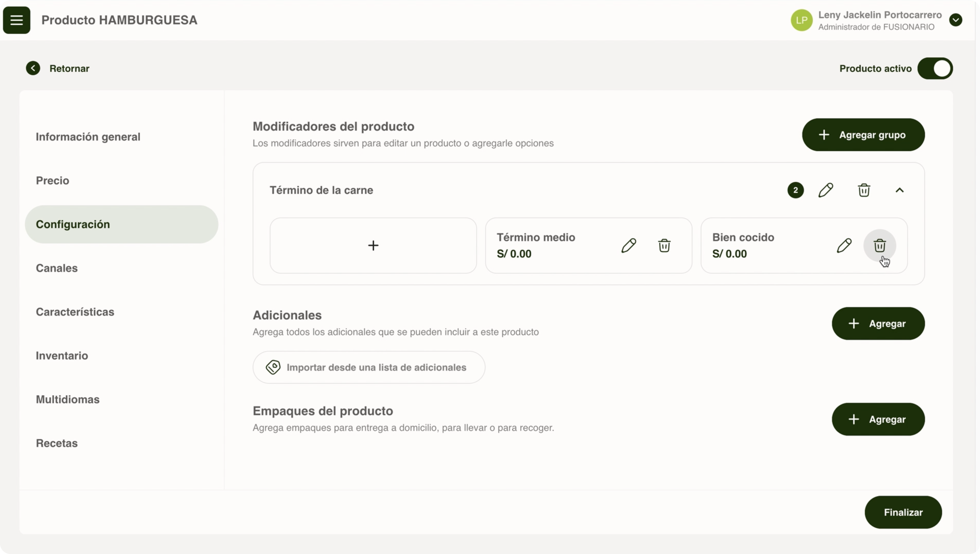Delete the Término medio modifier
The image size is (980, 554).
[664, 246]
